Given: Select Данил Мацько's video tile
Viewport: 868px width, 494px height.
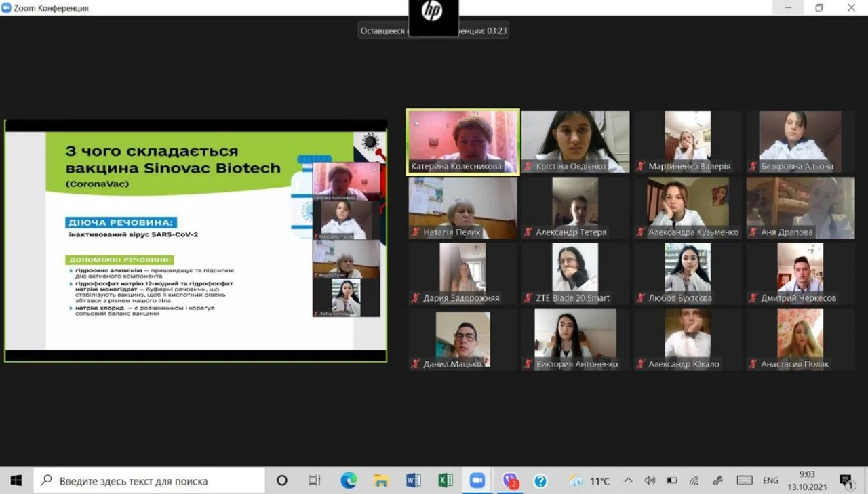Looking at the screenshot, I should (x=463, y=339).
